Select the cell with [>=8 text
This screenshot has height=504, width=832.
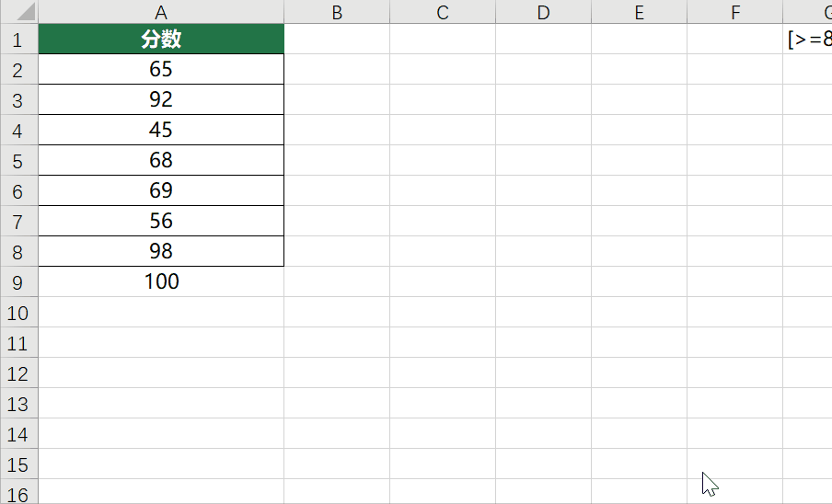[x=807, y=39]
